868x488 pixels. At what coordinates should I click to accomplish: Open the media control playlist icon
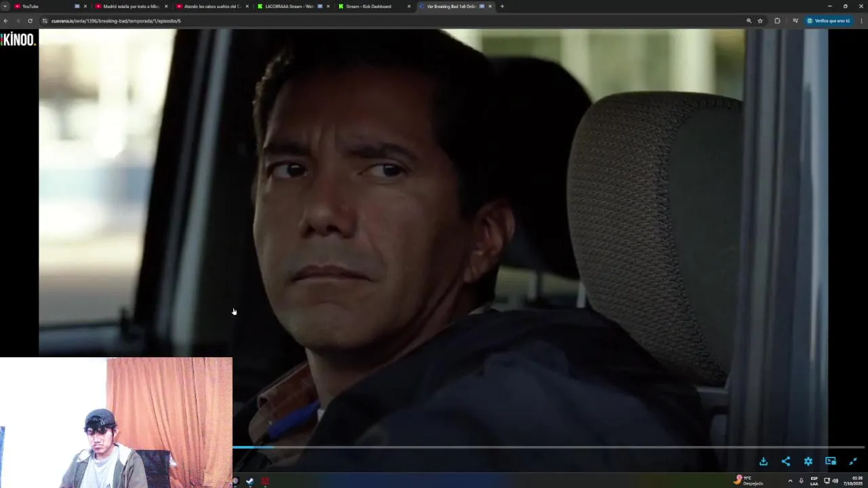coord(795,21)
